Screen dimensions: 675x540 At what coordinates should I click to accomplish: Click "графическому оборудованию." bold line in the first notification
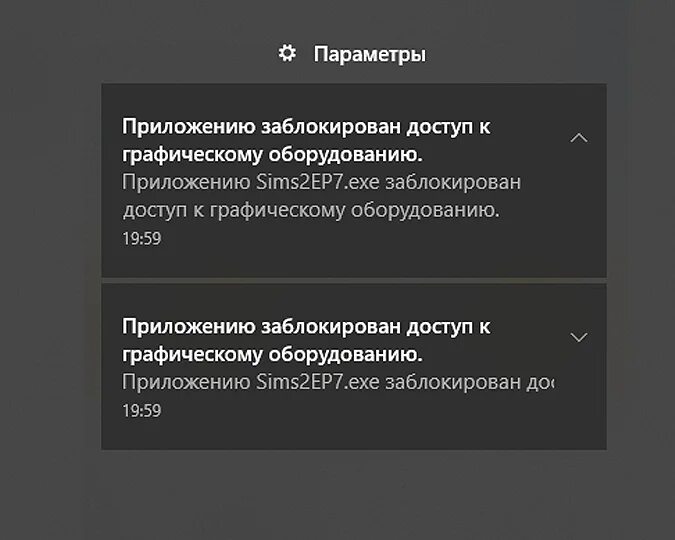pyautogui.click(x=272, y=154)
